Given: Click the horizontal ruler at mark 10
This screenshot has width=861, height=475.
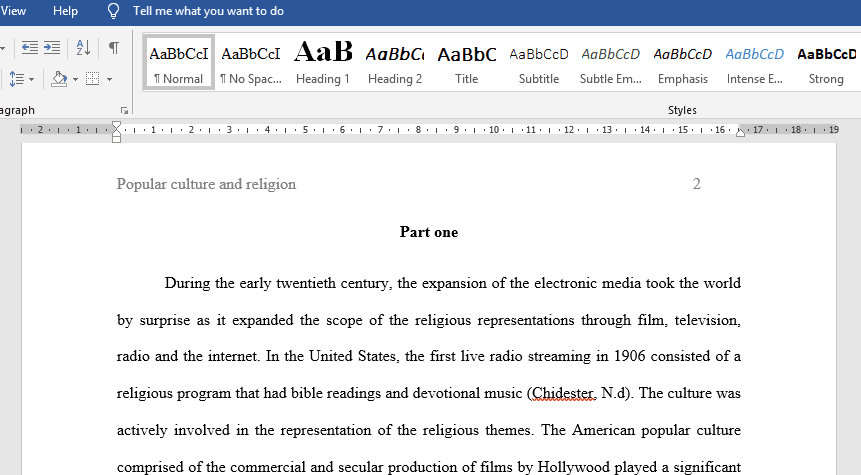Looking at the screenshot, I should [x=494, y=130].
